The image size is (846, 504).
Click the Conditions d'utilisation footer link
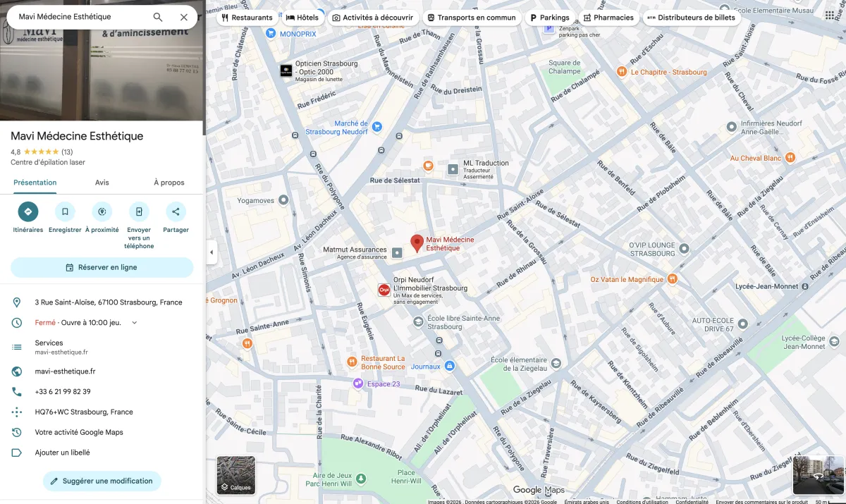(x=642, y=501)
